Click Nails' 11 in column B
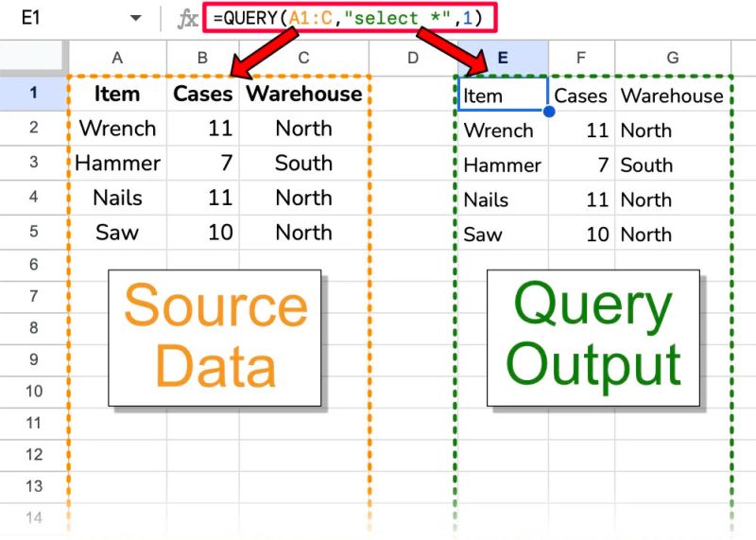The height and width of the screenshot is (540, 756). 202,198
